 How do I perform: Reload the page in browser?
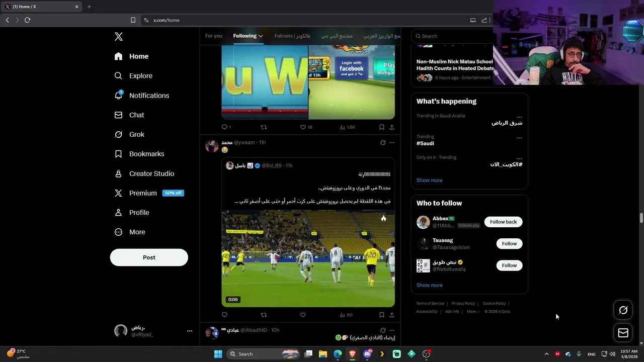point(27,20)
